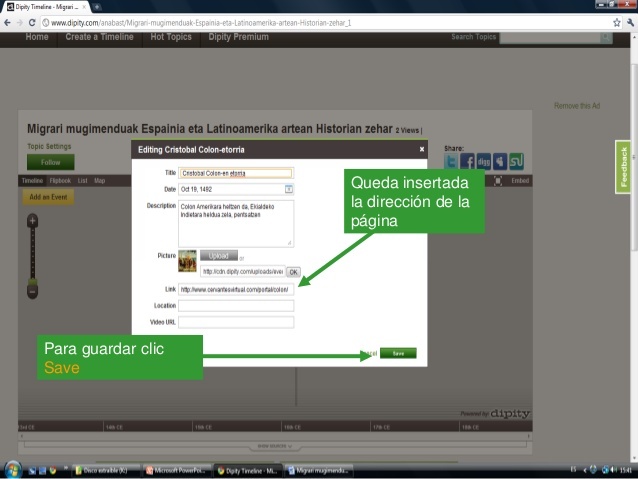
Task: Open Home in site navigation
Action: pyautogui.click(x=37, y=37)
